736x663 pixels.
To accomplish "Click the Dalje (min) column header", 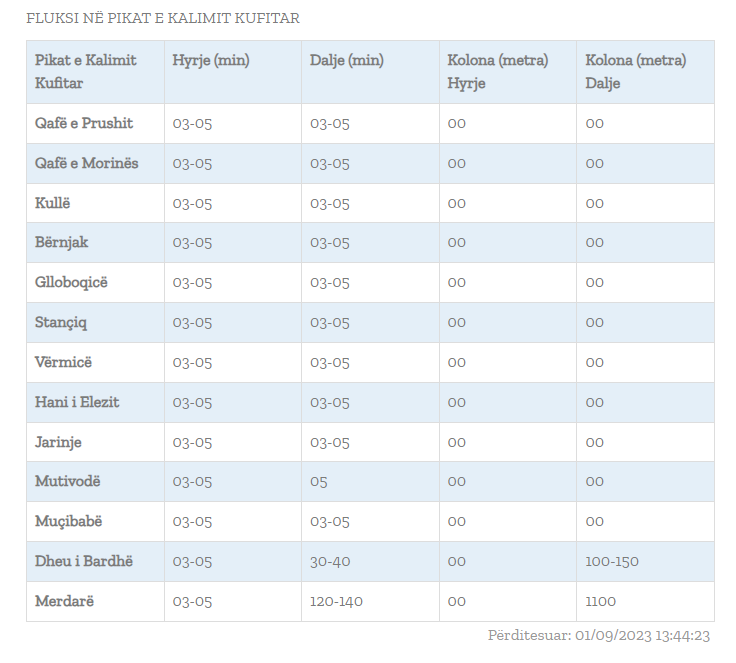I will (347, 61).
